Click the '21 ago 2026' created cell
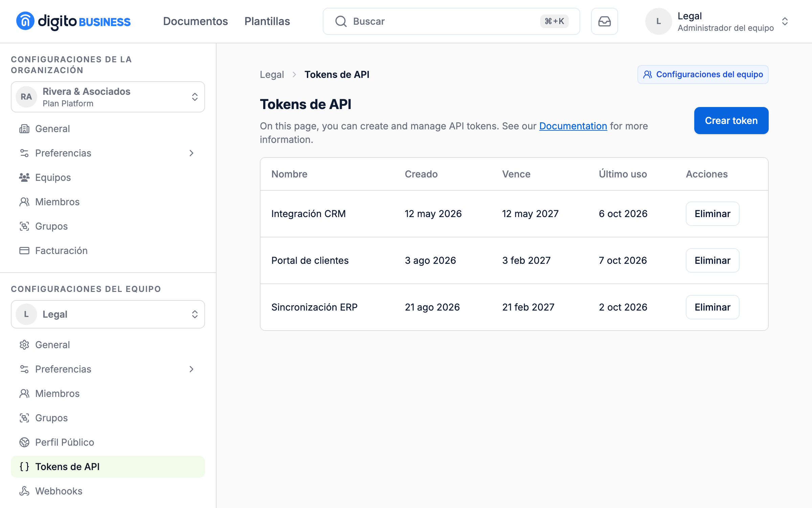Viewport: 812px width, 508px height. 432,307
